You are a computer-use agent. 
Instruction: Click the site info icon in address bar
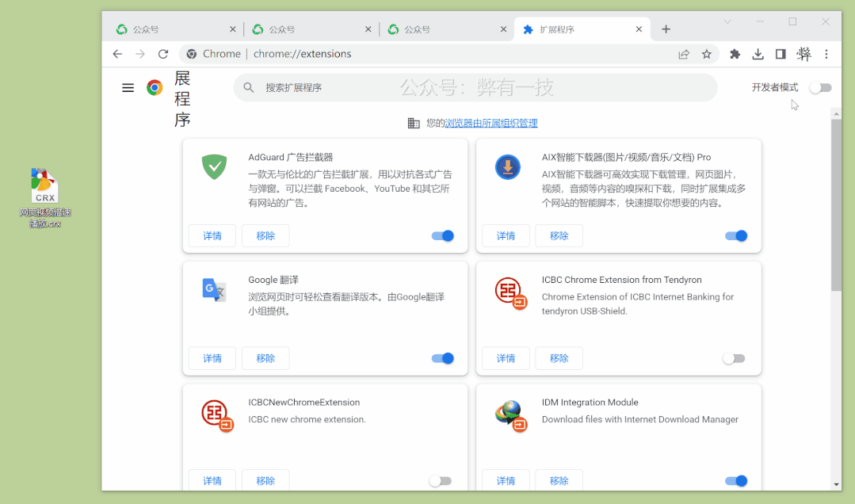(x=192, y=54)
